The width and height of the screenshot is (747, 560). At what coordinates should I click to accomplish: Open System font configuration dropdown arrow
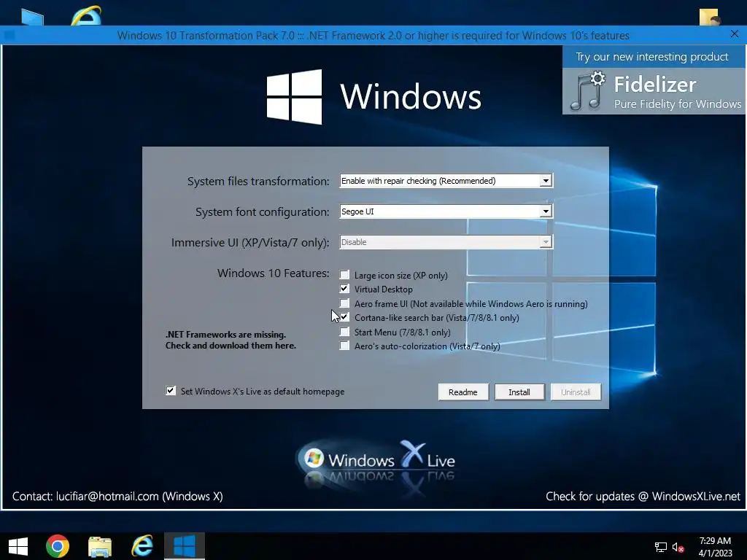[546, 211]
